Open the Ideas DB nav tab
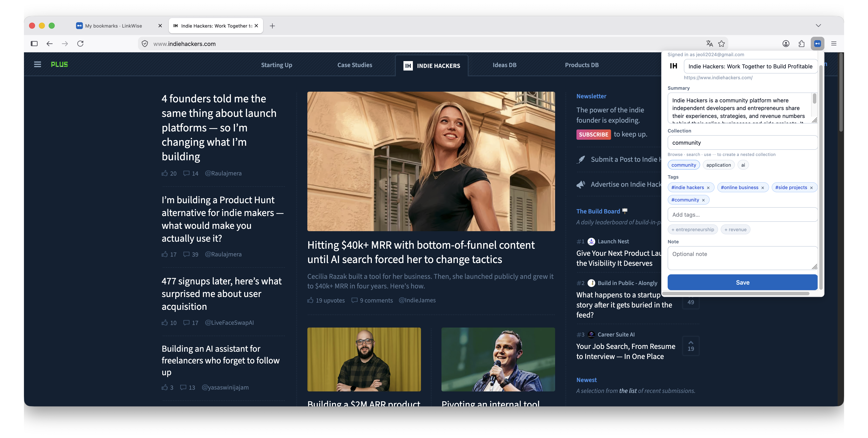The height and width of the screenshot is (438, 868). coord(504,65)
